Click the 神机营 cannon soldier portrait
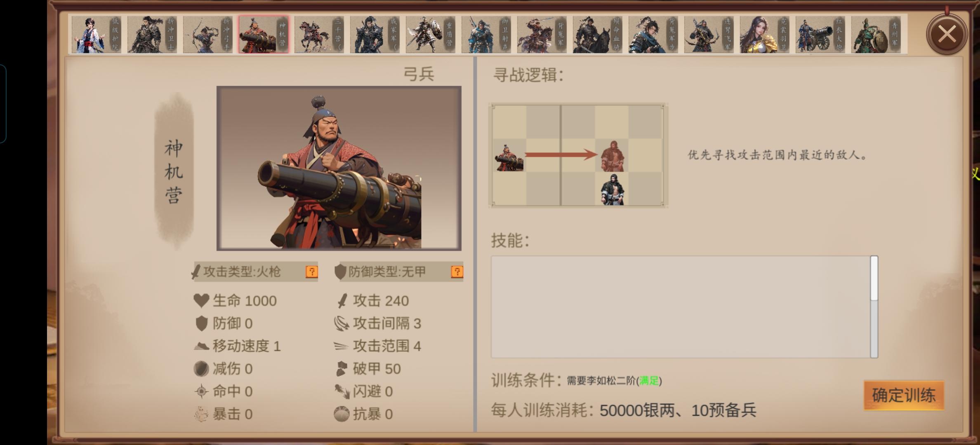 point(339,168)
